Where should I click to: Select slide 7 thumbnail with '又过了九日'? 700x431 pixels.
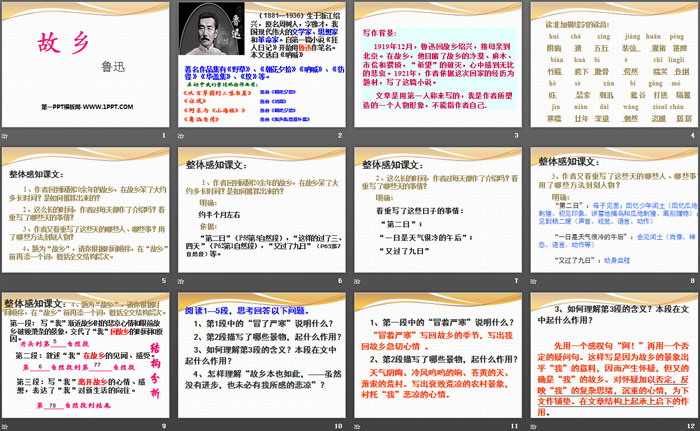click(438, 210)
